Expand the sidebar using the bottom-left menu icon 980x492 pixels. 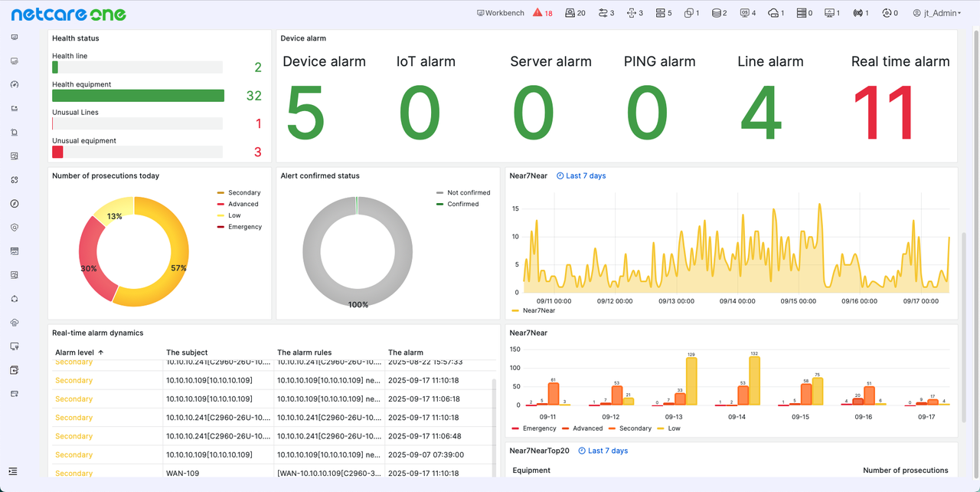[x=13, y=471]
